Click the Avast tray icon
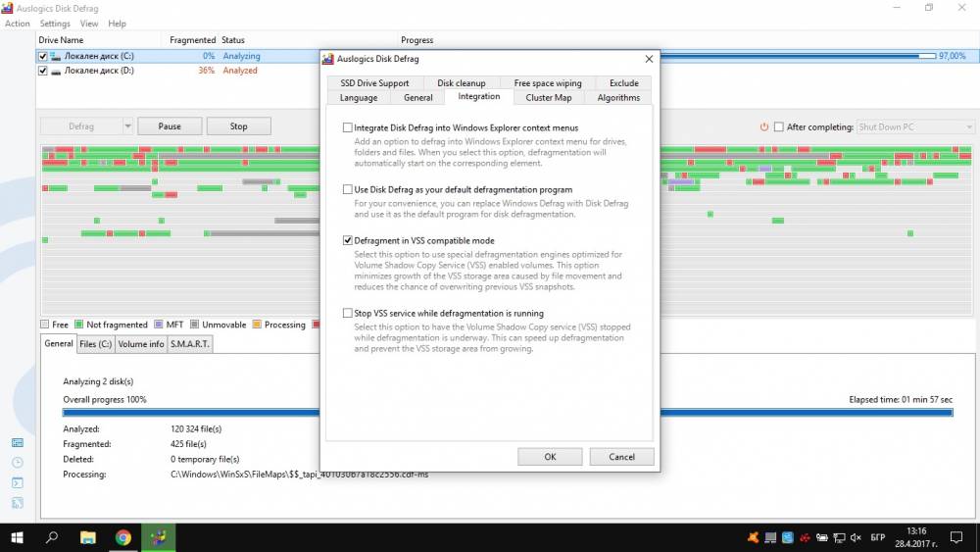 pyautogui.click(x=753, y=537)
